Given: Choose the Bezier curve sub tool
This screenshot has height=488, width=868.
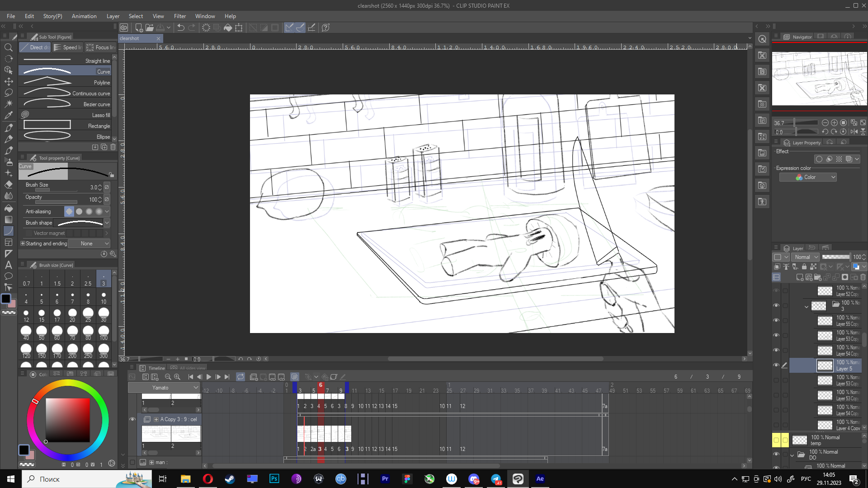Looking at the screenshot, I should (67, 104).
